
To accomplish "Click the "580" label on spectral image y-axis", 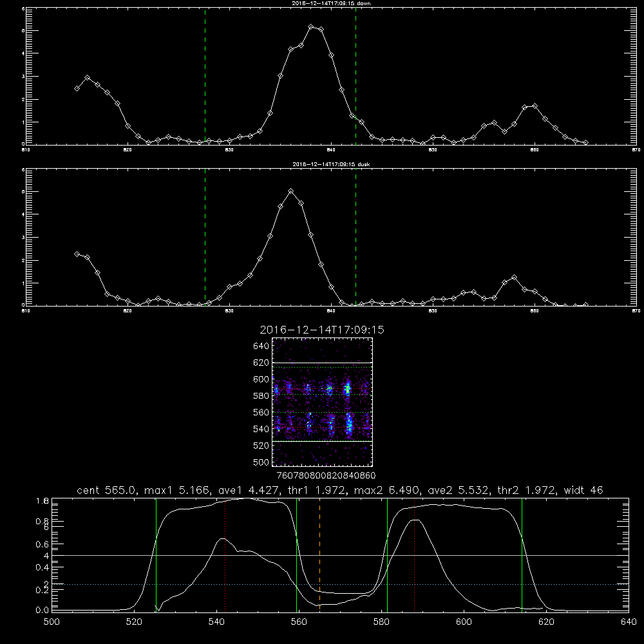I will tap(261, 396).
